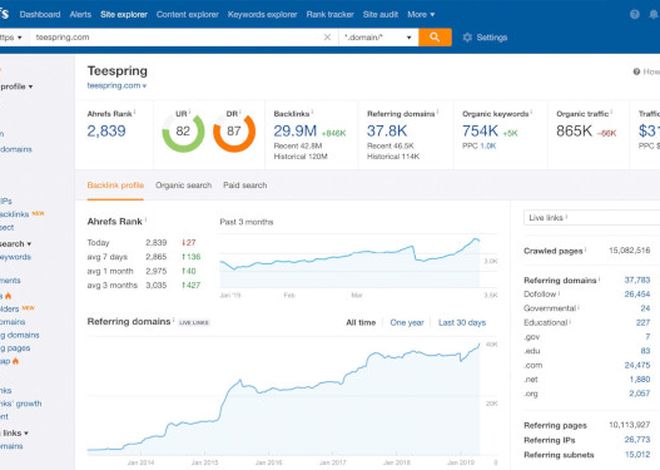
Task: Open the .edu count 83
Action: click(646, 351)
